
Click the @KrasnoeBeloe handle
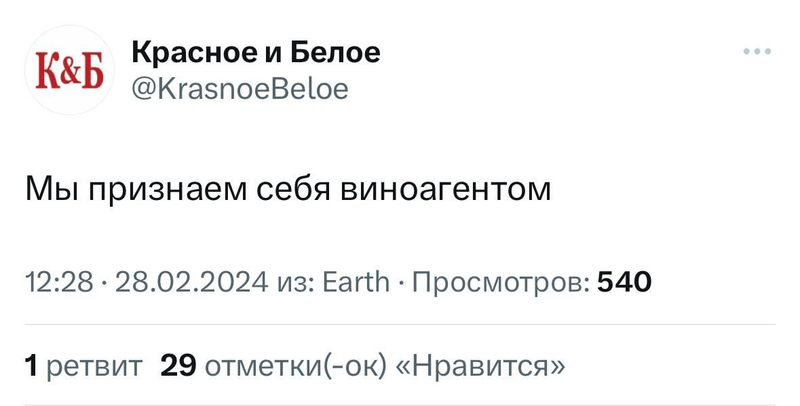click(x=239, y=90)
